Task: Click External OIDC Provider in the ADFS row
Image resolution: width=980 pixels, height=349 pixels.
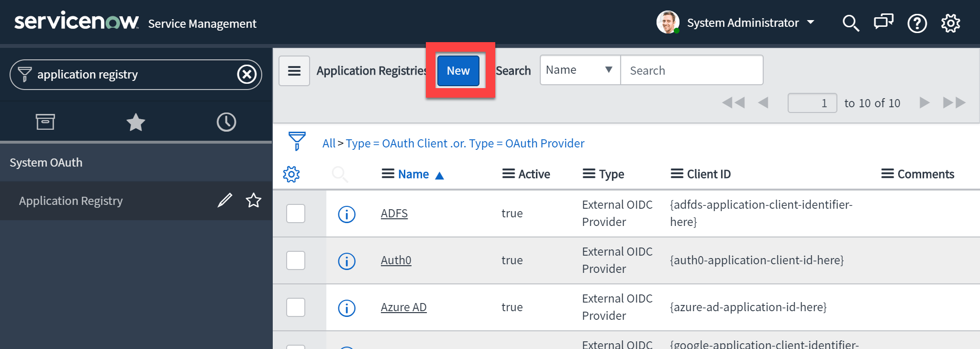Action: pos(617,213)
